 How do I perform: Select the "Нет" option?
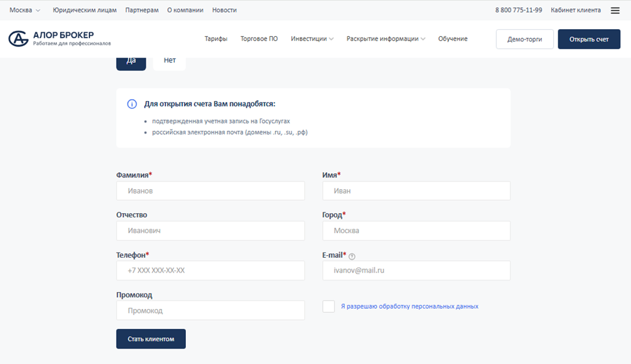pyautogui.click(x=170, y=62)
